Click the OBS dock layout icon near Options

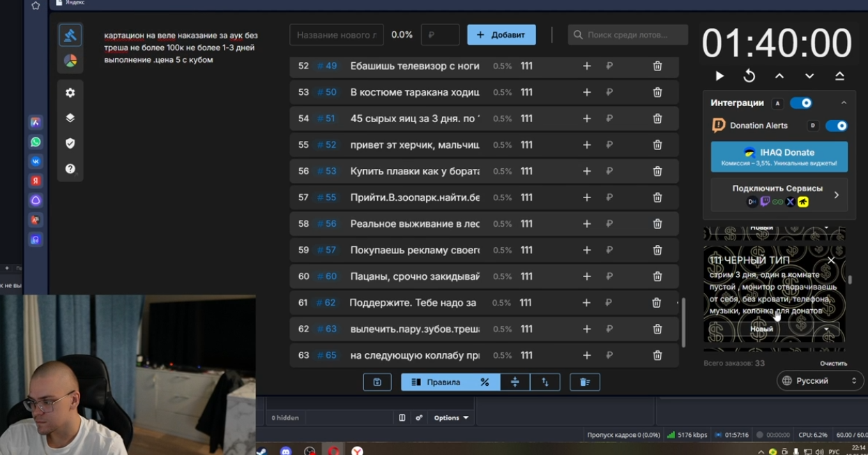pos(402,418)
